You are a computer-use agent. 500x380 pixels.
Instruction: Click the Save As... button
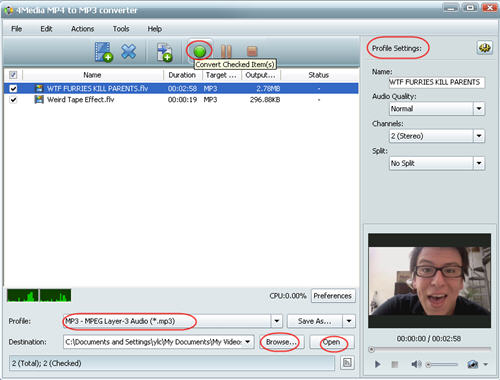(x=315, y=321)
